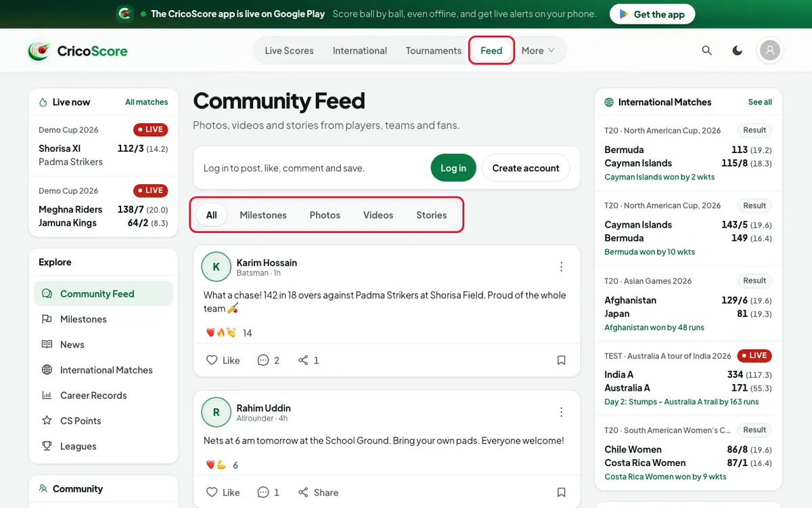Open Afghanistan vs Japan match result
Screen dimensions: 812x508
tap(688, 304)
